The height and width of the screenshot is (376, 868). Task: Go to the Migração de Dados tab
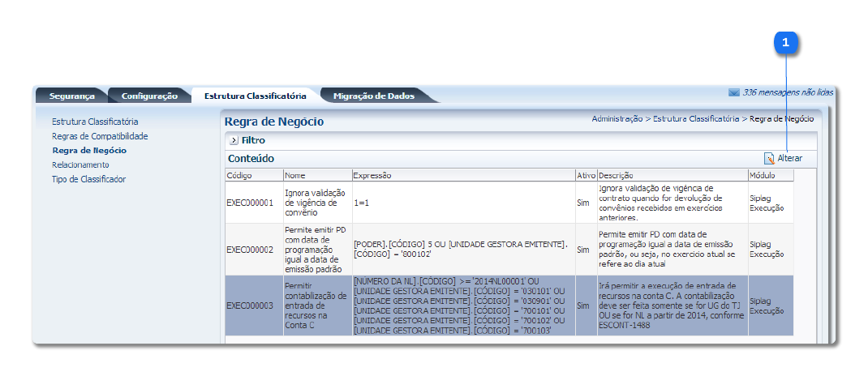click(373, 96)
